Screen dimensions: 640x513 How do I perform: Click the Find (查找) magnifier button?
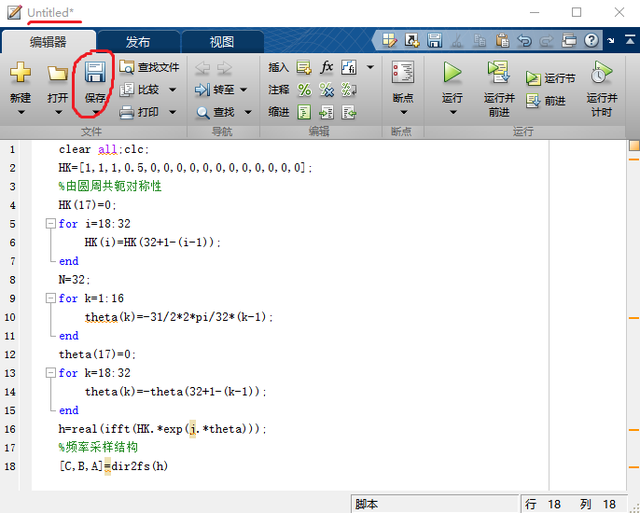(x=215, y=112)
